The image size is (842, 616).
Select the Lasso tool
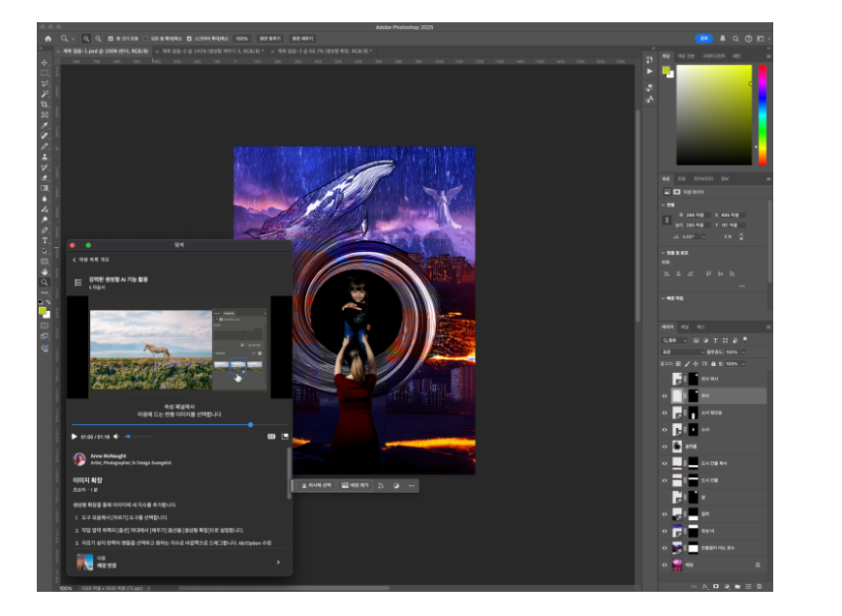tap(45, 83)
